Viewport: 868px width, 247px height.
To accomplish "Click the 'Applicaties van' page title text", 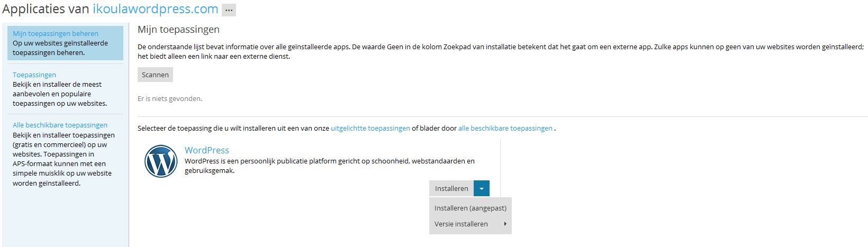I will tap(46, 9).
